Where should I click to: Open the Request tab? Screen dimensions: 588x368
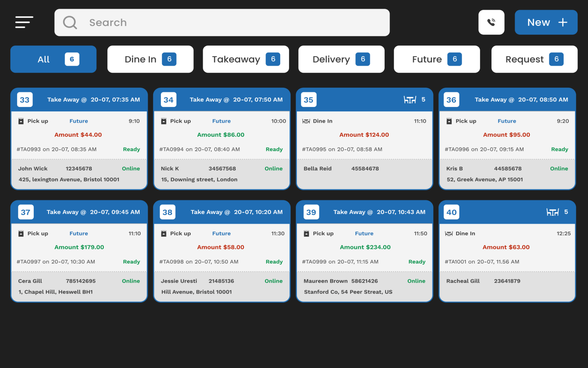(x=533, y=59)
